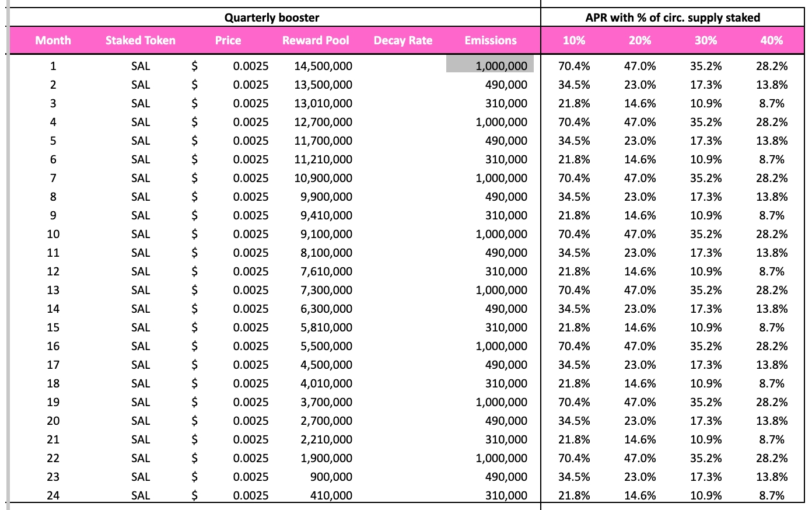812x510 pixels.
Task: Select the Emissions cell for month 2
Action: [506, 85]
